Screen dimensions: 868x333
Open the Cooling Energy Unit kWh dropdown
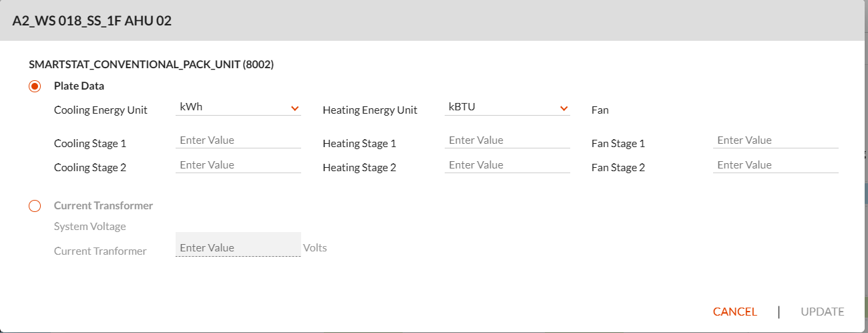[x=238, y=107]
